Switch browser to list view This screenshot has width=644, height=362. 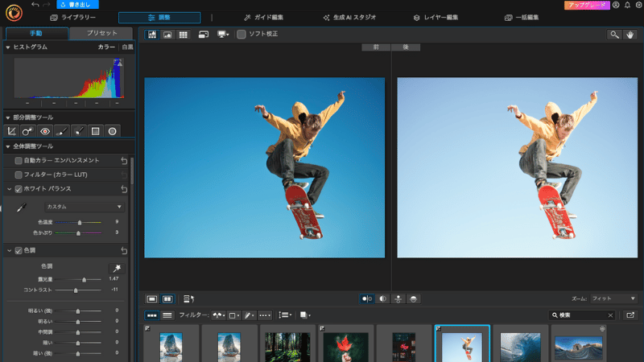point(167,315)
